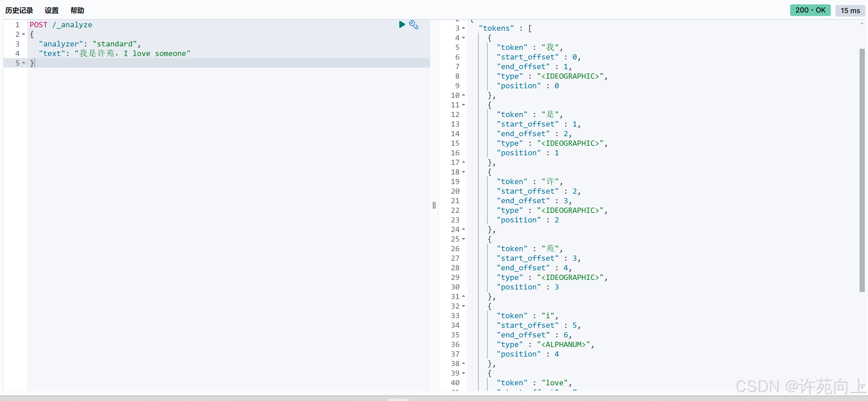This screenshot has height=401, width=868.
Task: Open the 历史记录 history menu
Action: (x=19, y=10)
